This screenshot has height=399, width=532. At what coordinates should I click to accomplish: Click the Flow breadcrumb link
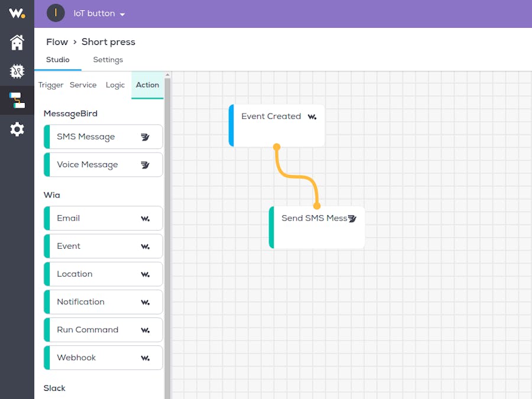[57, 42]
